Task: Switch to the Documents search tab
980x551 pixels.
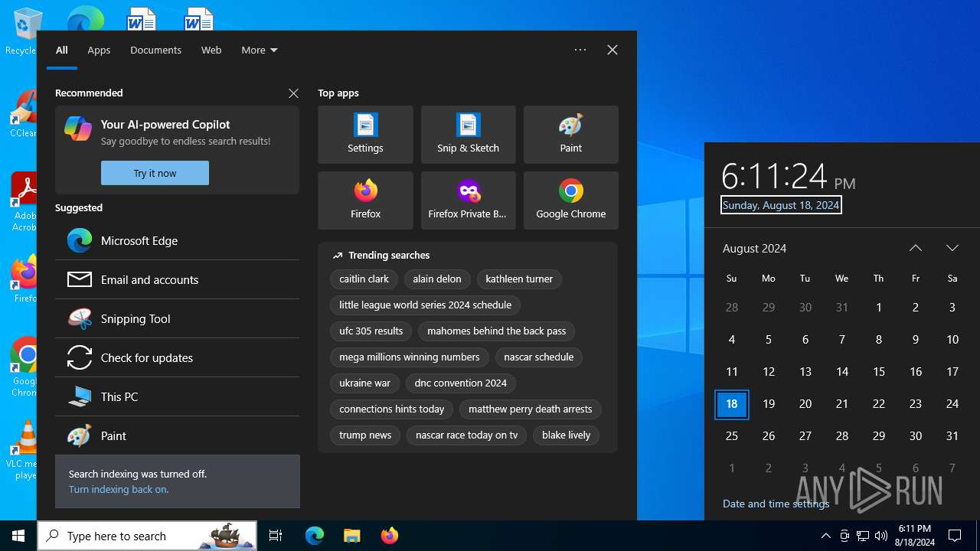Action: pyautogui.click(x=155, y=50)
